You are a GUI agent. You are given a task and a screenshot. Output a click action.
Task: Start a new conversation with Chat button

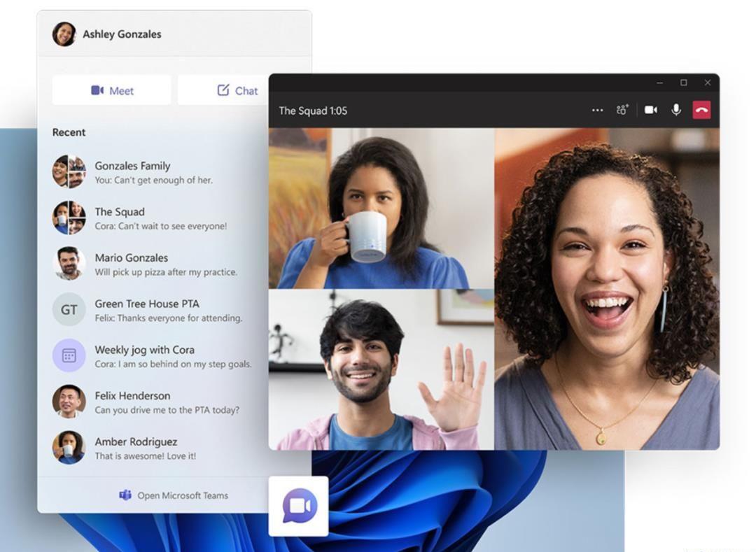coord(223,90)
